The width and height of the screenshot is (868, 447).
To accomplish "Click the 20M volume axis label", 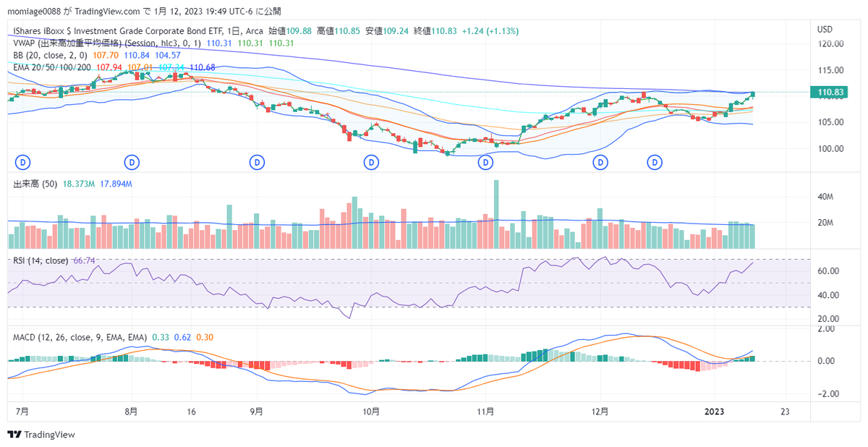I will (x=826, y=223).
